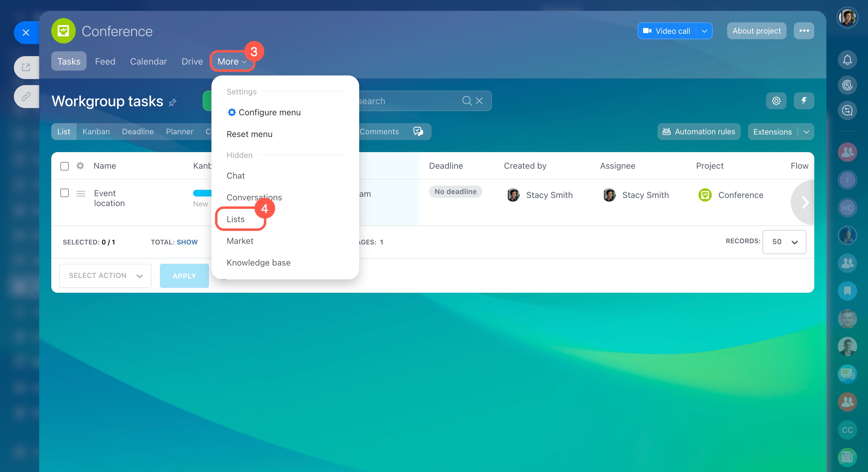Choose Lists in the More menu
This screenshot has height=472, width=868.
(236, 219)
